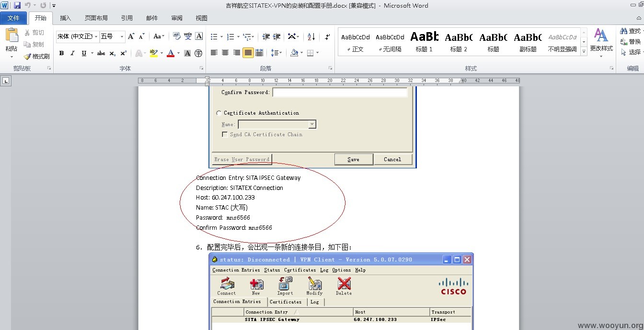Click the Redo/repeat icon in quick access toolbar
Image resolution: width=644 pixels, height=330 pixels.
pyautogui.click(x=43, y=5)
